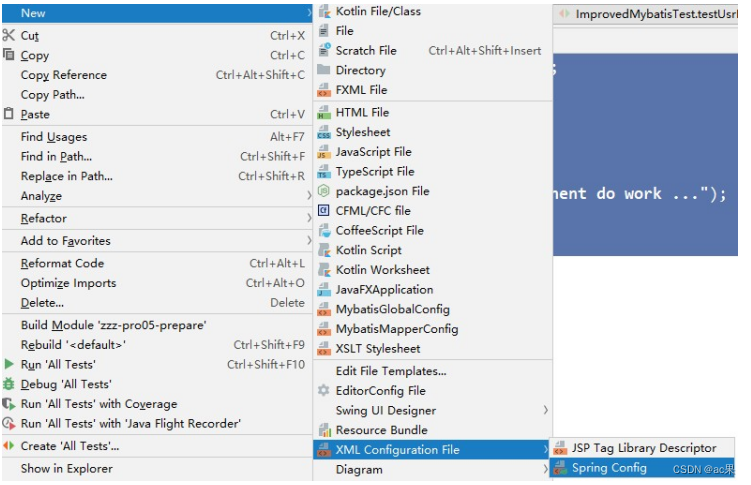
Task: Click the Create 'All Tests' icon
Action: 9,446
